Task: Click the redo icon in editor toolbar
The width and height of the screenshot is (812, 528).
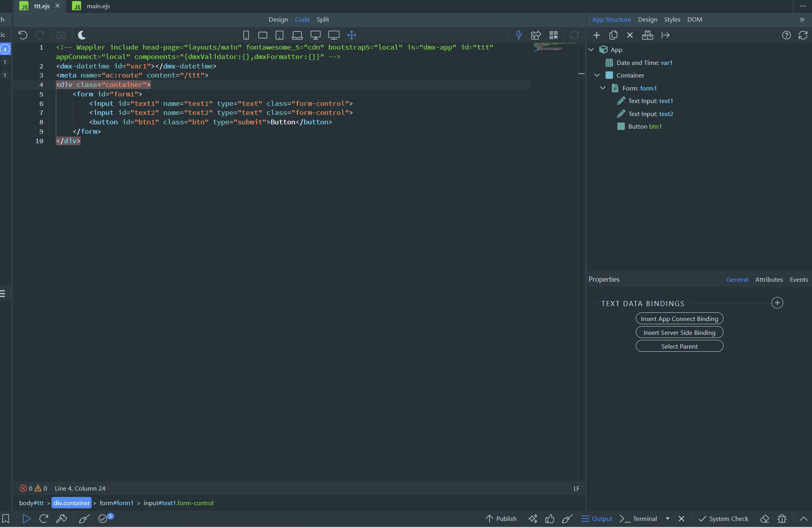Action: click(x=40, y=35)
